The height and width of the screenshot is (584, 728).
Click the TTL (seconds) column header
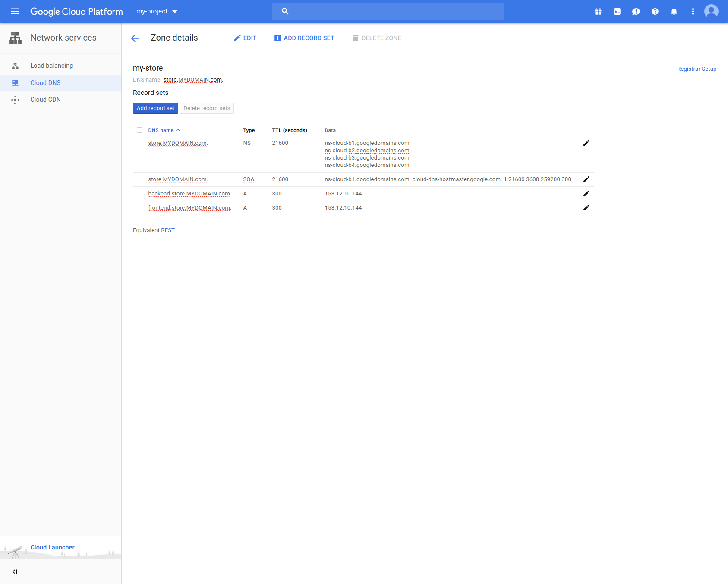click(x=290, y=130)
